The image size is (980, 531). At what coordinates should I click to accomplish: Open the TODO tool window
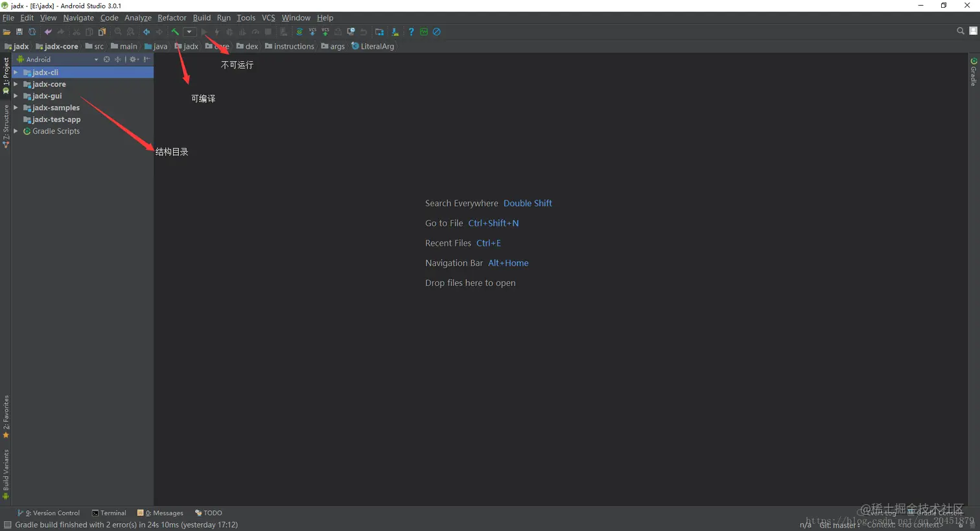pos(209,513)
